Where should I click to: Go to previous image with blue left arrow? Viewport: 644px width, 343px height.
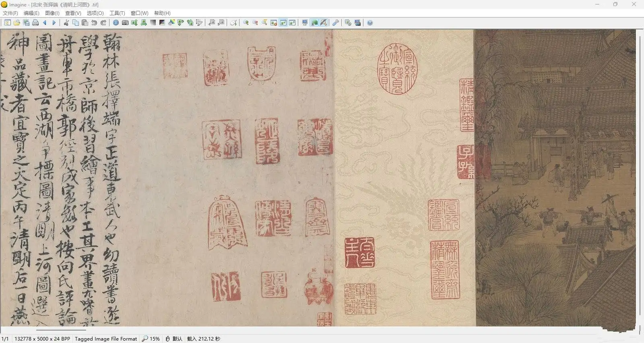click(45, 23)
